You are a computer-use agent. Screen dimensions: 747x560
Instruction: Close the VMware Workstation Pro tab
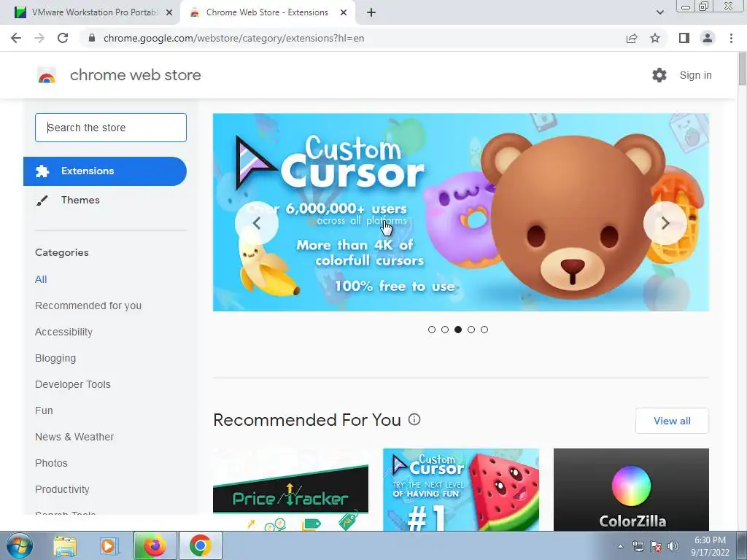tap(169, 12)
